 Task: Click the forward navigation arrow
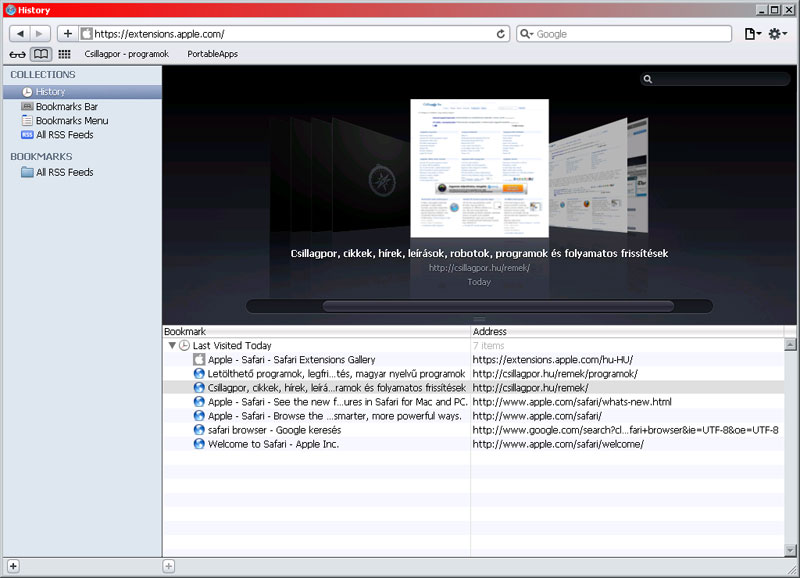[40, 34]
